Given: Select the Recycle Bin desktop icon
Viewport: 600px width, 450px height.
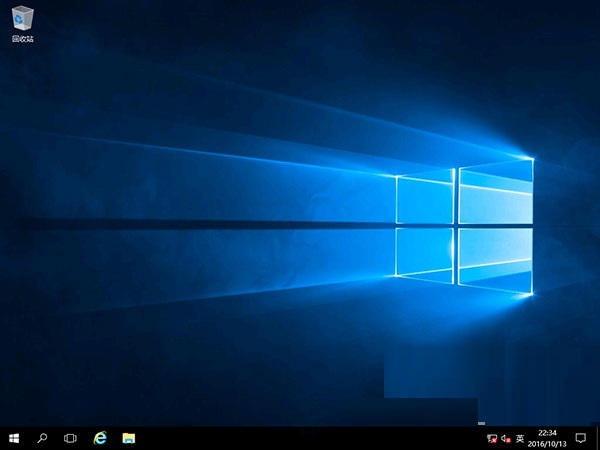Looking at the screenshot, I should pyautogui.click(x=21, y=19).
